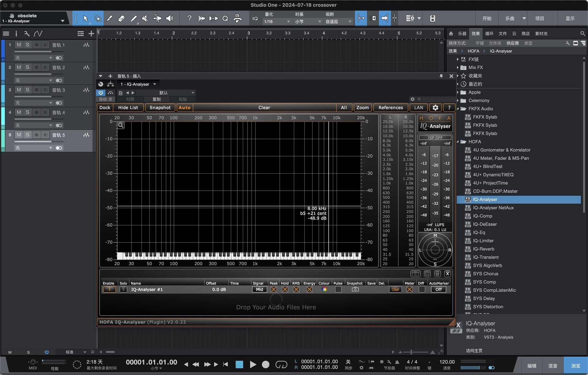The image size is (588, 375).
Task: Click the References button
Action: [390, 107]
